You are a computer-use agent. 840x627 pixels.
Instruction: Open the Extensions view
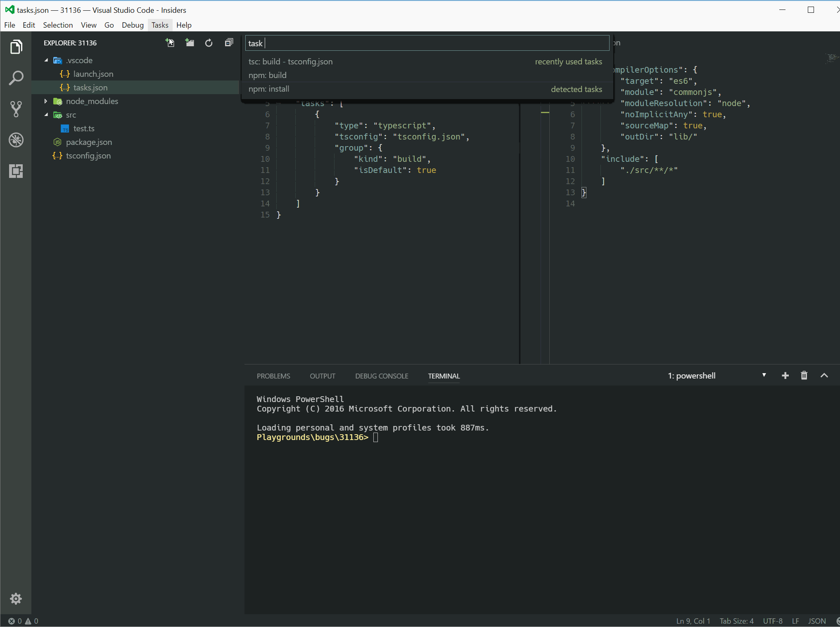point(16,171)
